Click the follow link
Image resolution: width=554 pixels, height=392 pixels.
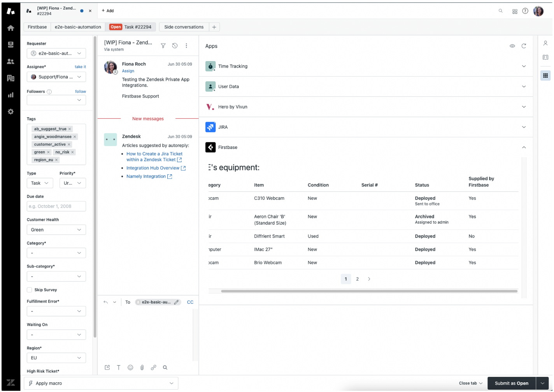[x=81, y=92]
